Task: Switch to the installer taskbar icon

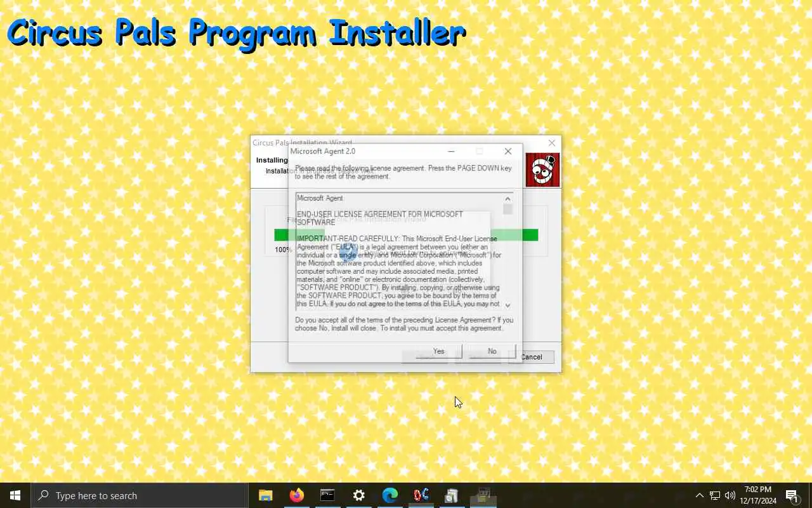Action: 452,495
